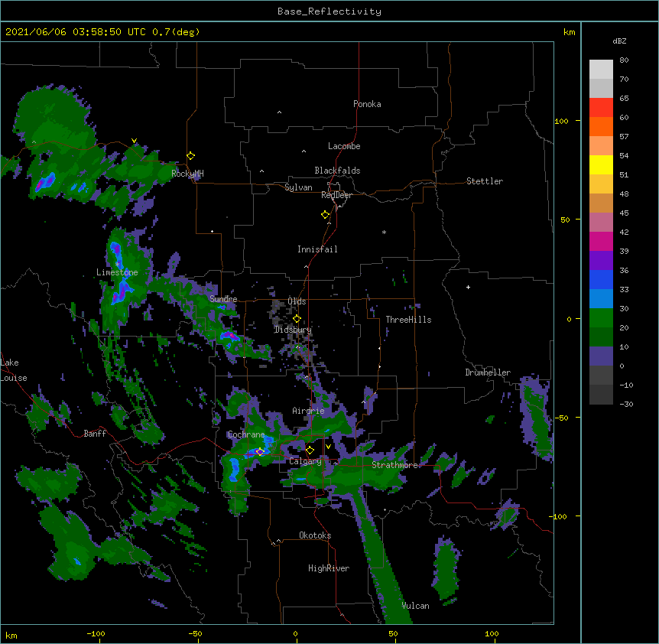Click the yellow V marker northwest of RockyMH
The width and height of the screenshot is (659, 644).
134,141
